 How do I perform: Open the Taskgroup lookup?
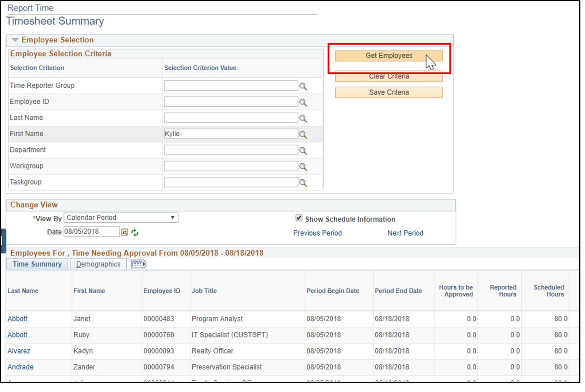(304, 182)
